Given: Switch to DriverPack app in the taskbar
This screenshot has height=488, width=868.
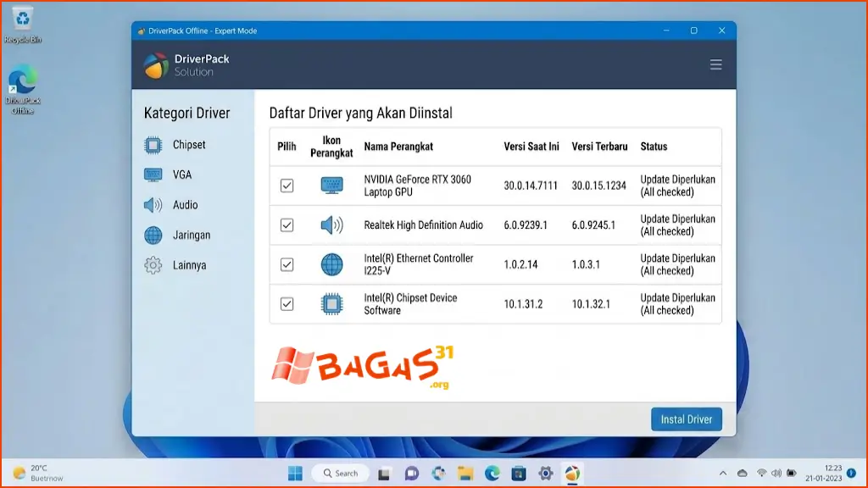Looking at the screenshot, I should [x=572, y=474].
